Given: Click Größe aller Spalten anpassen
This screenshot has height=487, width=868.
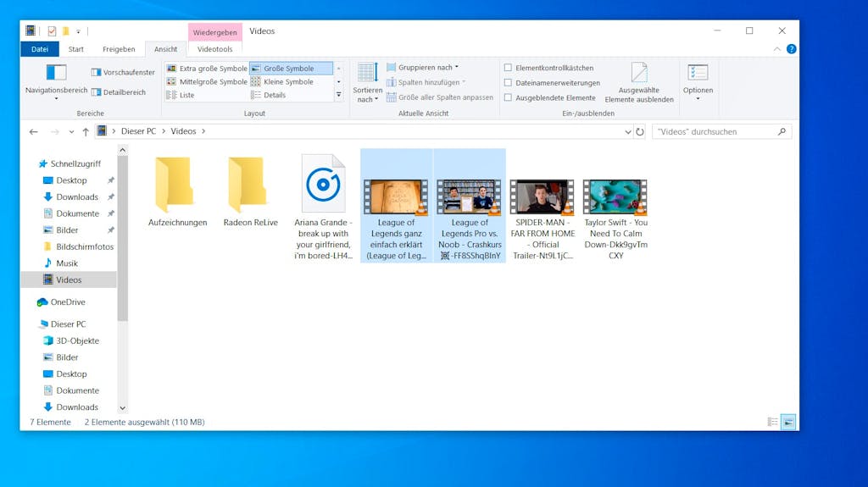Looking at the screenshot, I should [440, 97].
